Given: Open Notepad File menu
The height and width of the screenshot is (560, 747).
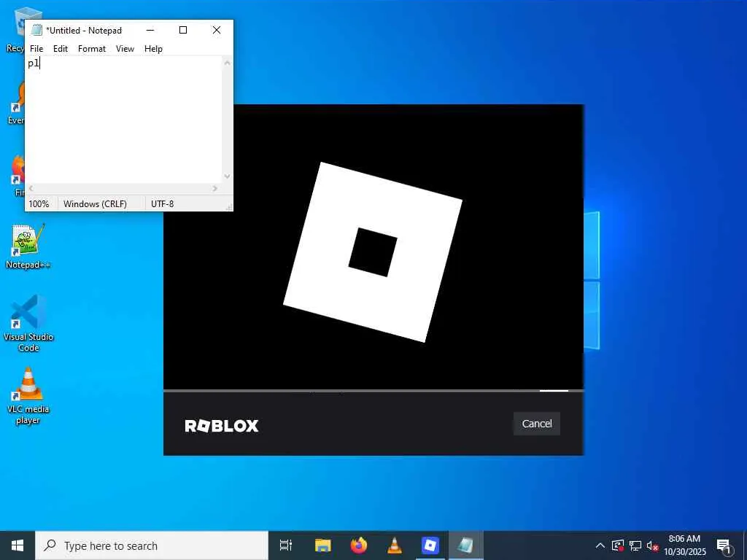Looking at the screenshot, I should click(x=36, y=49).
